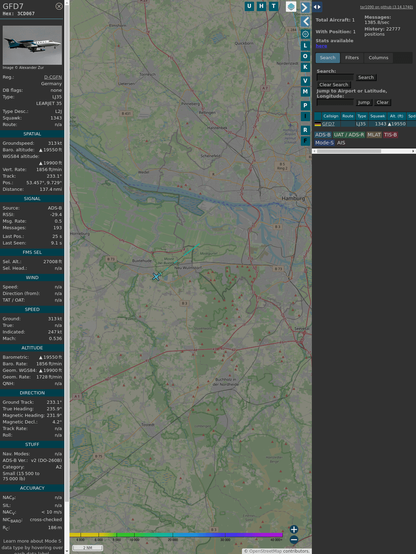Click the horizontal scrollbar under aircraft table

[x=364, y=151]
